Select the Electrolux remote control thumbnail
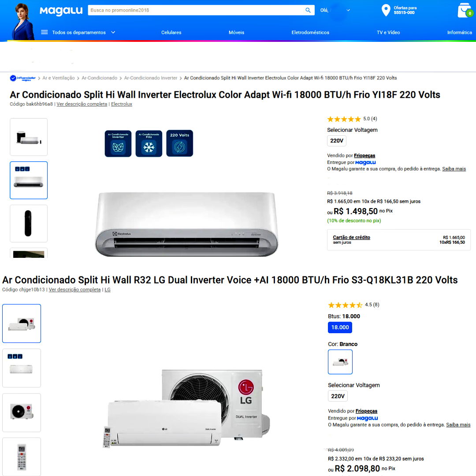Screen dimensions: 476x476 point(29,223)
